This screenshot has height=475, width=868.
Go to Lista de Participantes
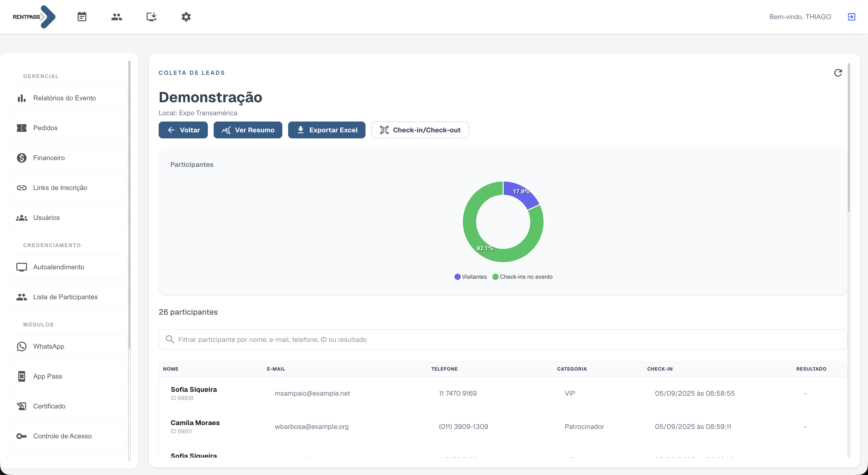pos(68,297)
